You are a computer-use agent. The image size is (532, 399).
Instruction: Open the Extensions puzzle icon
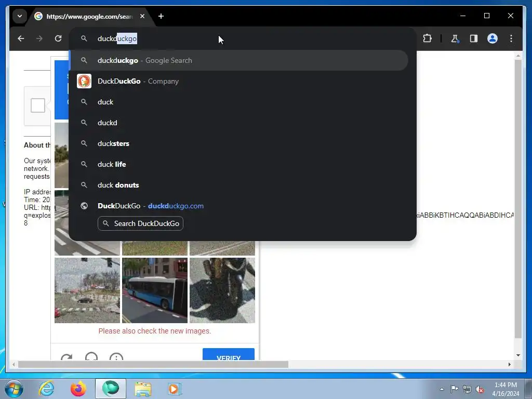[428, 38]
